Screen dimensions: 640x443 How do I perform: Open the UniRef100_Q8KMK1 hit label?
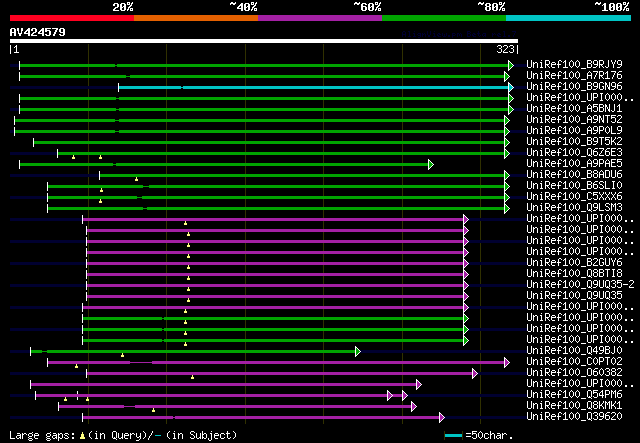pyautogui.click(x=574, y=406)
